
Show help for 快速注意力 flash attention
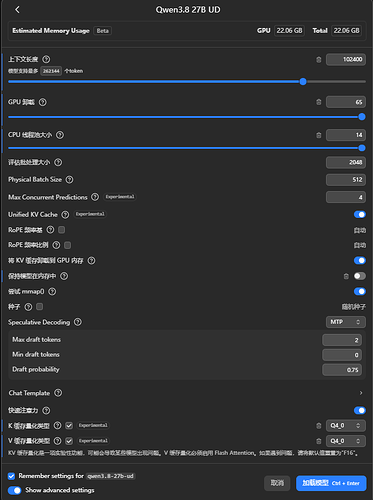pos(46,410)
